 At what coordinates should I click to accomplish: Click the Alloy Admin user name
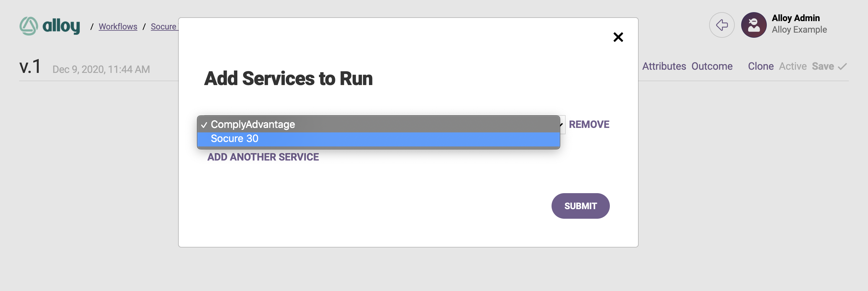coord(795,18)
